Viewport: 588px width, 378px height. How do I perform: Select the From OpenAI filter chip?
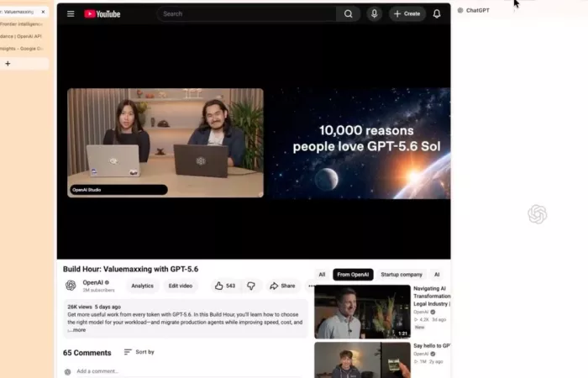(x=353, y=275)
